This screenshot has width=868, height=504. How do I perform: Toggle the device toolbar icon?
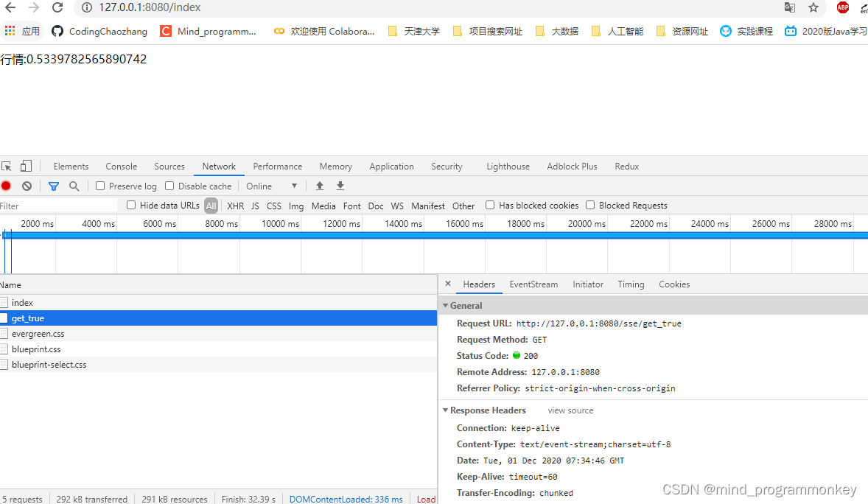(26, 166)
